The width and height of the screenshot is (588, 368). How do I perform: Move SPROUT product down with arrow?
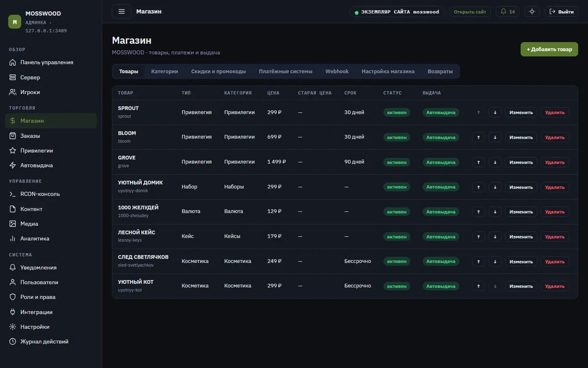(x=495, y=113)
